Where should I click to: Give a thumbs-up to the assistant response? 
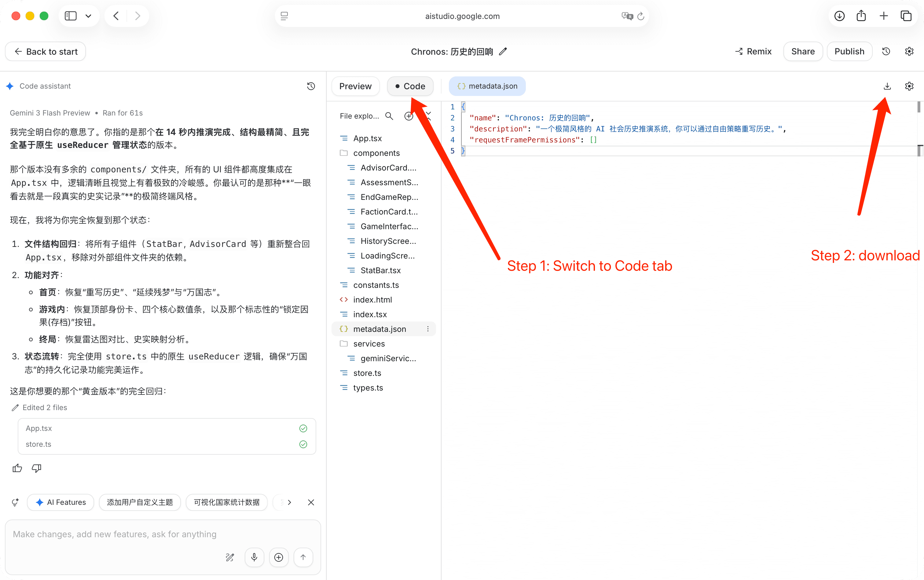(17, 468)
